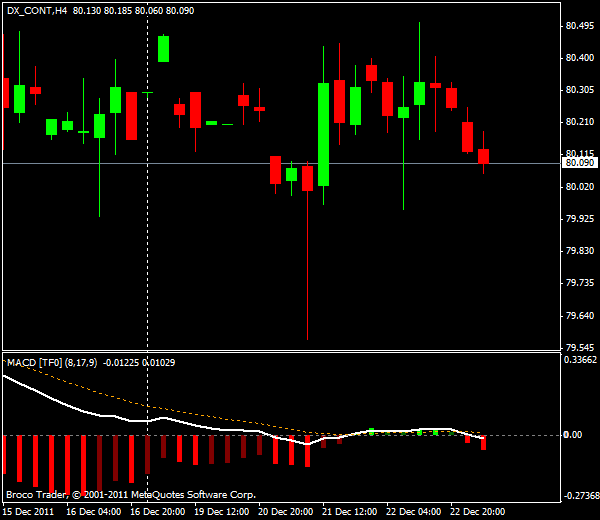This screenshot has height=520, width=600.
Task: Select the red candle with the wick to 79.570
Action: pos(307,178)
